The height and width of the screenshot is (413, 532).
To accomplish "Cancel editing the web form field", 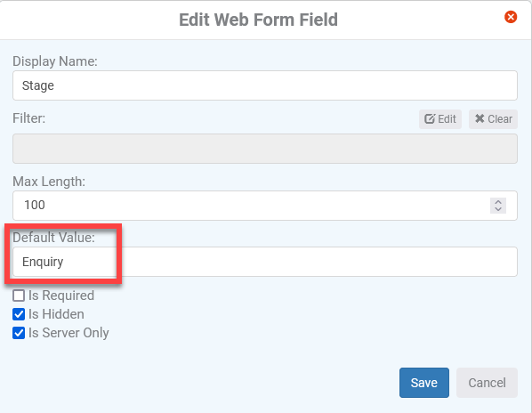I will (487, 383).
